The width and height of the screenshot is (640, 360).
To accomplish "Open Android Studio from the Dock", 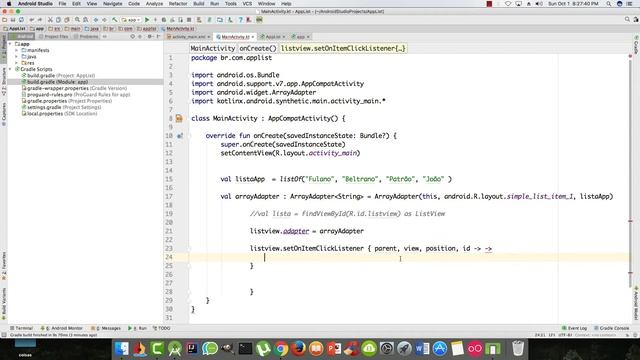I will pos(175,349).
